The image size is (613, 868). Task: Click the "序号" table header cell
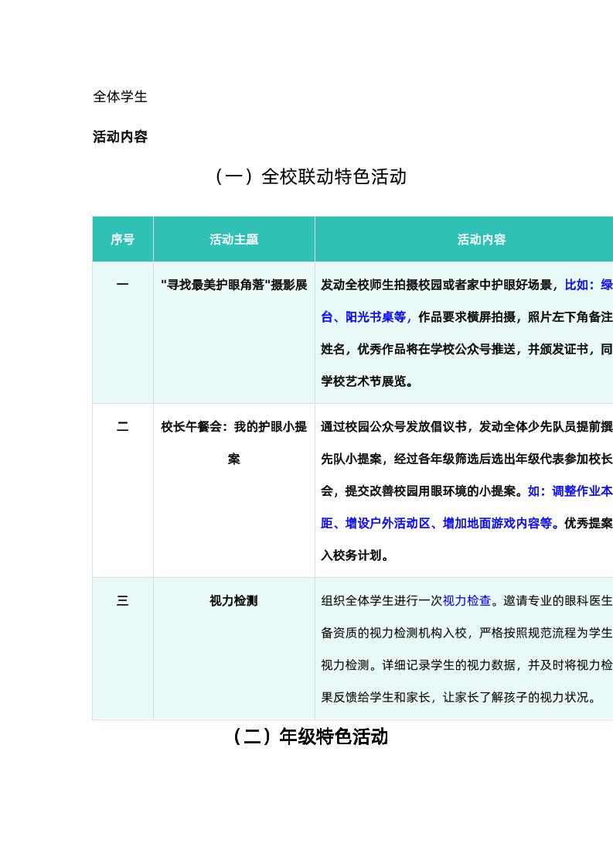[122, 240]
